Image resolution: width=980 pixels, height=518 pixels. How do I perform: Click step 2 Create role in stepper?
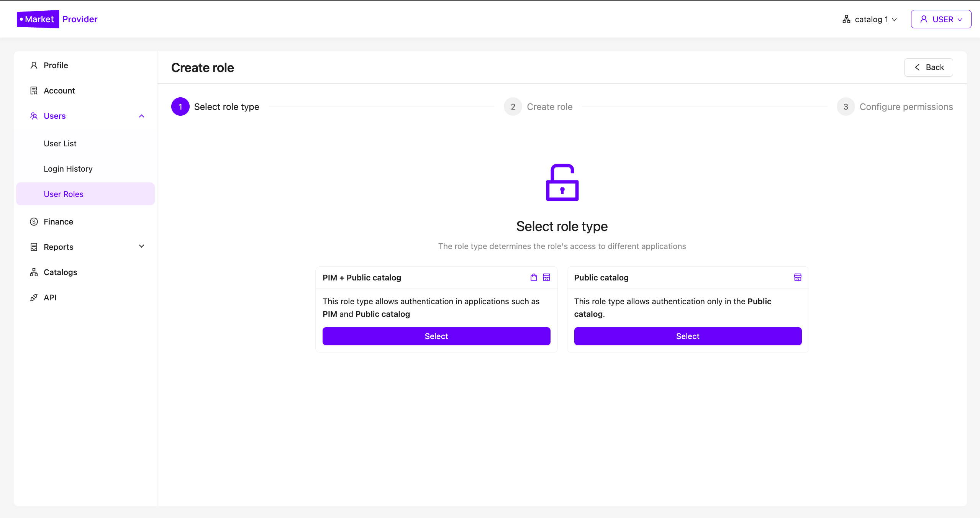(538, 107)
